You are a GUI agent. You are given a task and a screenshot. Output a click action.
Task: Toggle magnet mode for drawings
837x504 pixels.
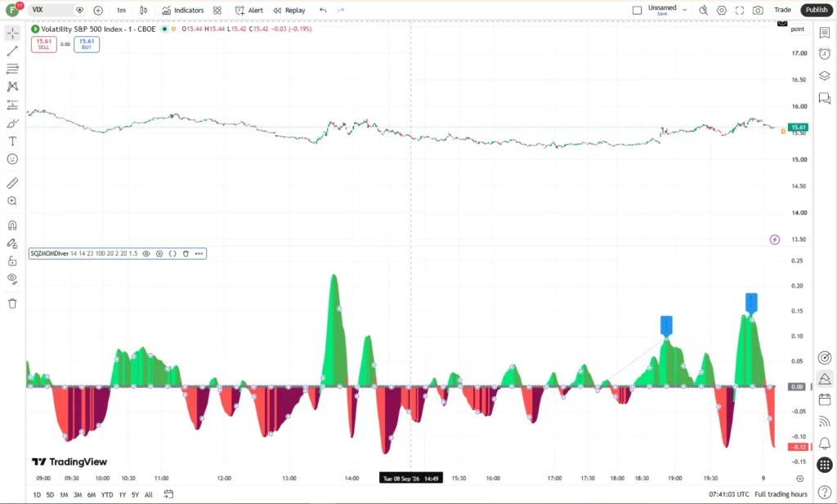point(12,225)
